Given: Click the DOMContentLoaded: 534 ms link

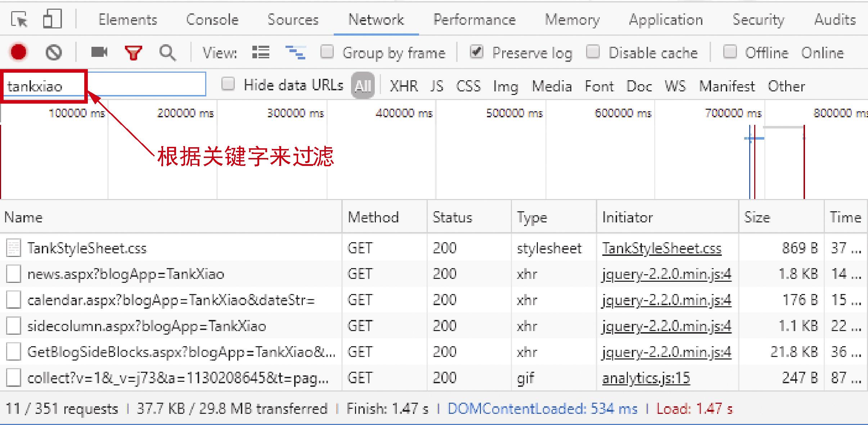Looking at the screenshot, I should click(541, 408).
